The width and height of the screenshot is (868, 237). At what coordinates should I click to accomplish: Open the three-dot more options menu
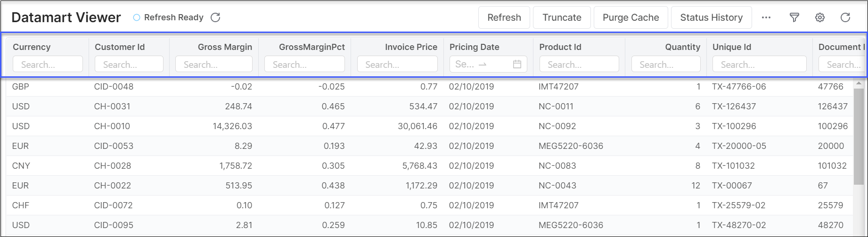766,17
